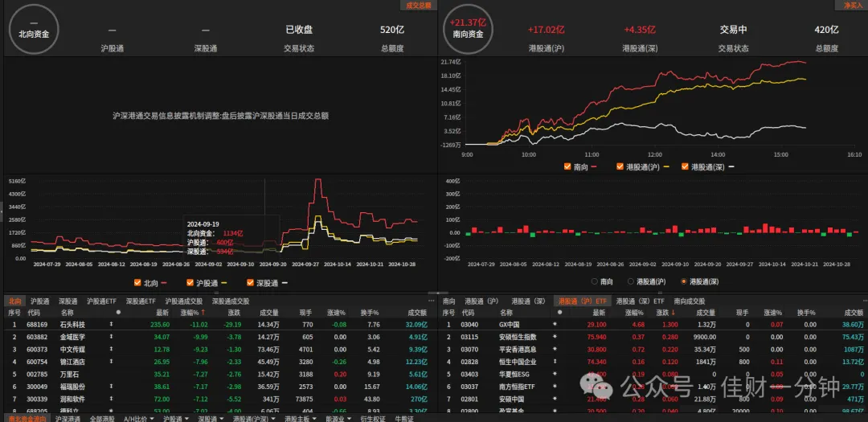Select code 03115 in southbound table

point(469,336)
